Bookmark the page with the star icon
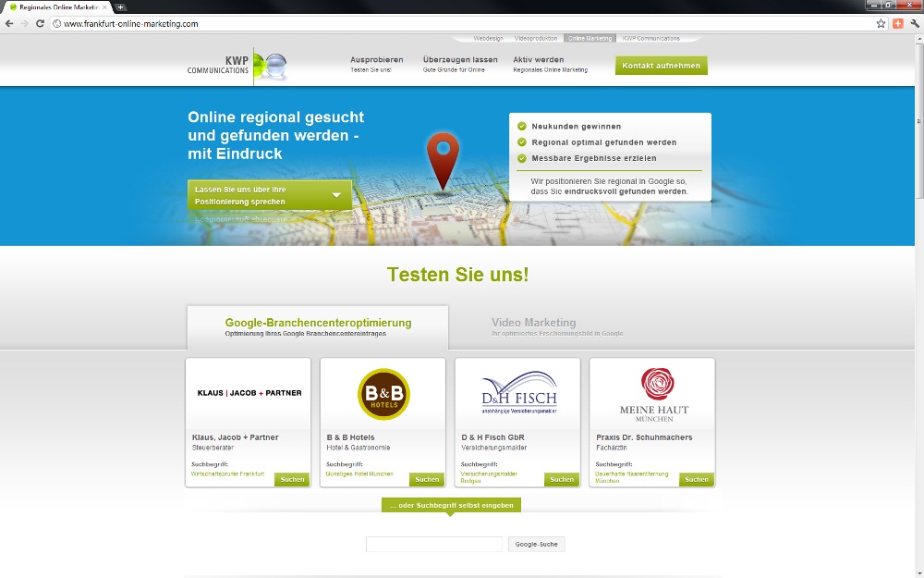 [881, 23]
